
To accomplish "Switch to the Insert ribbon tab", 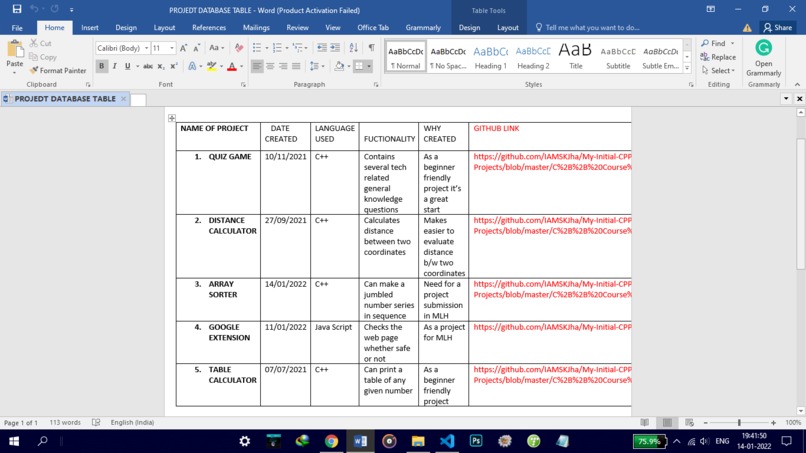I will [90, 28].
